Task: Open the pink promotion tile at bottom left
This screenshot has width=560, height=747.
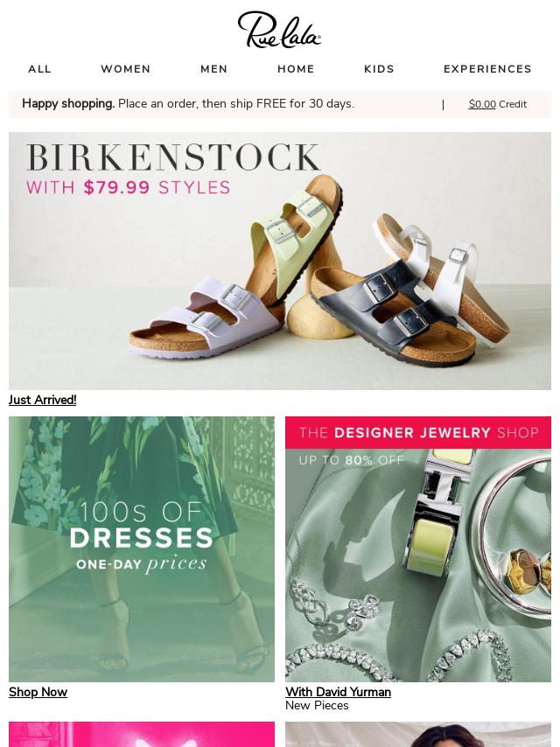Action: [142, 734]
